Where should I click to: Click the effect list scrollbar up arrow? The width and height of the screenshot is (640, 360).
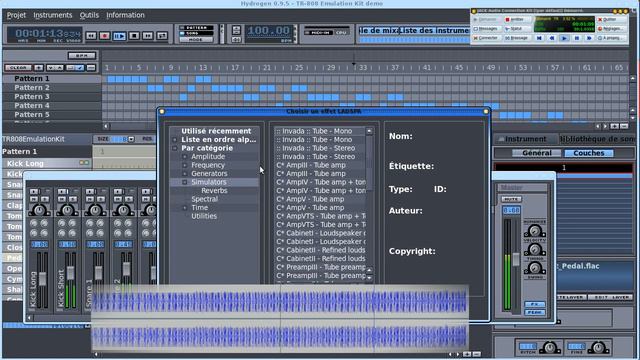click(x=369, y=131)
